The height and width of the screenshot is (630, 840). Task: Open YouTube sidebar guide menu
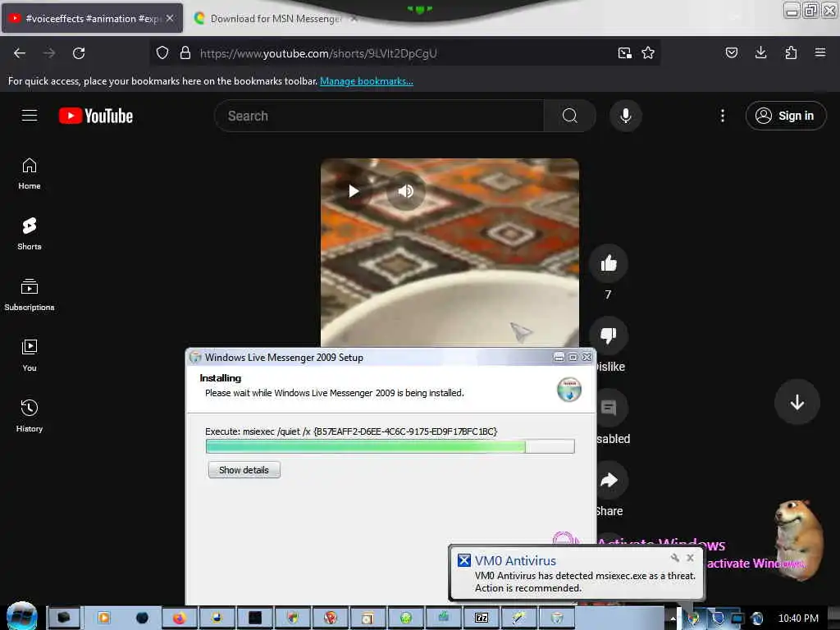click(x=30, y=116)
